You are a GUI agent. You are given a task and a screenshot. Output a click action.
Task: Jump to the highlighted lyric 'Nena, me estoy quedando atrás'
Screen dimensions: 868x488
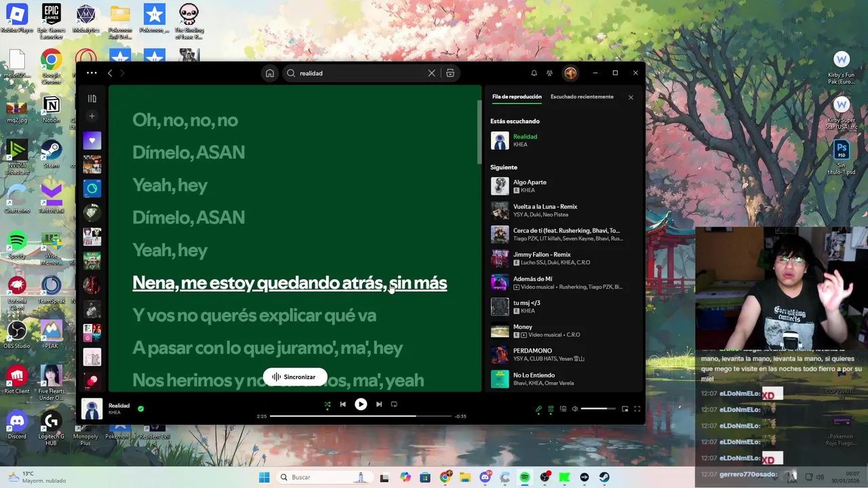(x=290, y=283)
